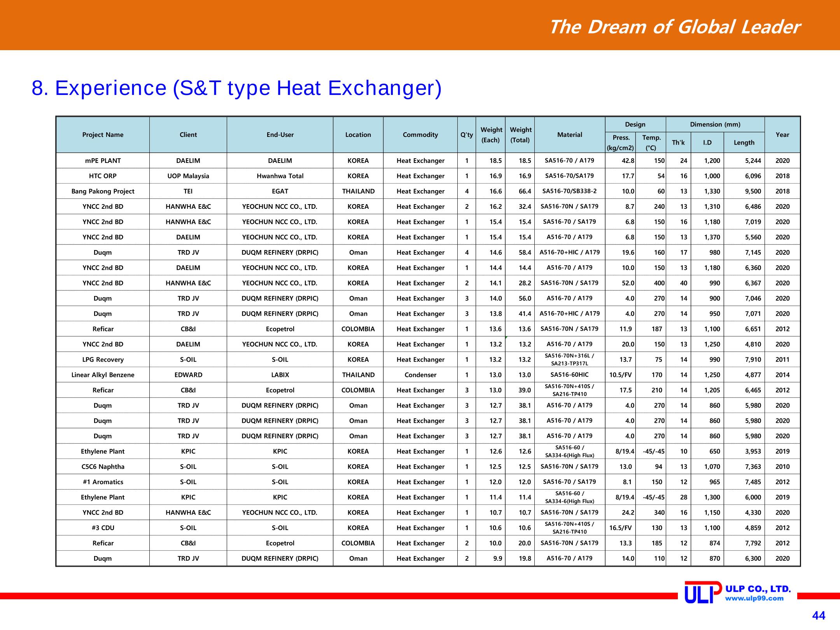Select the 42.8 pressure cell
Image resolution: width=840 pixels, height=630 pixels.
pos(621,161)
